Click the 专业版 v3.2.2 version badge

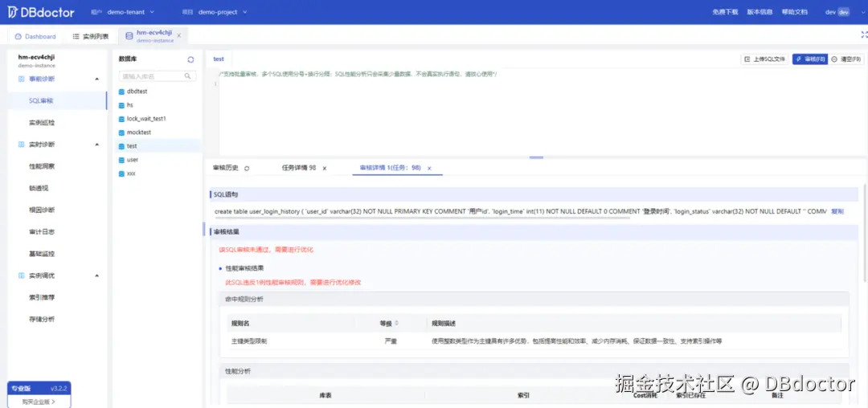(x=39, y=388)
